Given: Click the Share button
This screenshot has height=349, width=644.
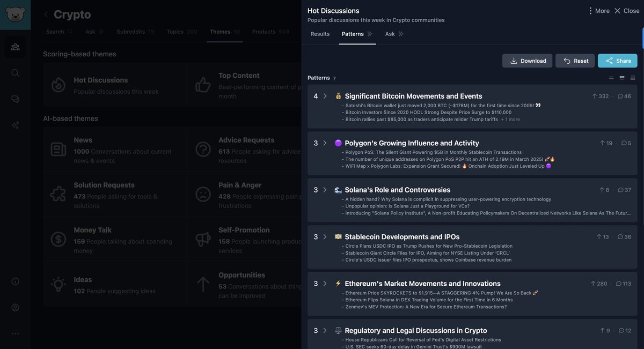Looking at the screenshot, I should pos(618,61).
